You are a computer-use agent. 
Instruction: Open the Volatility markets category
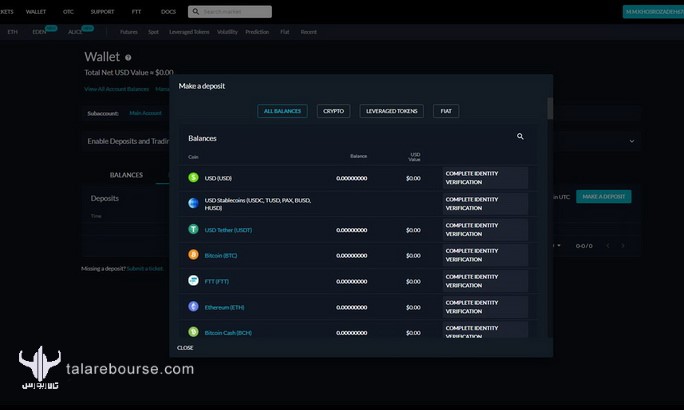227,32
